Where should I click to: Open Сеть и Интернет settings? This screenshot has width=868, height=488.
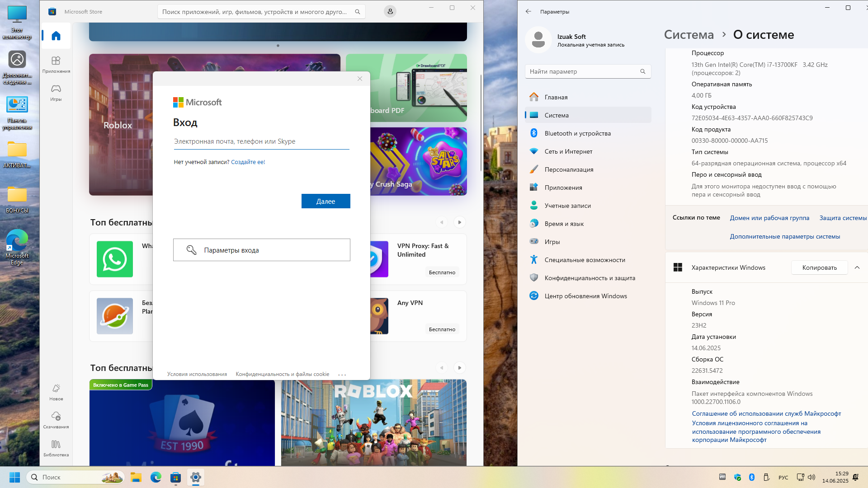click(x=588, y=151)
